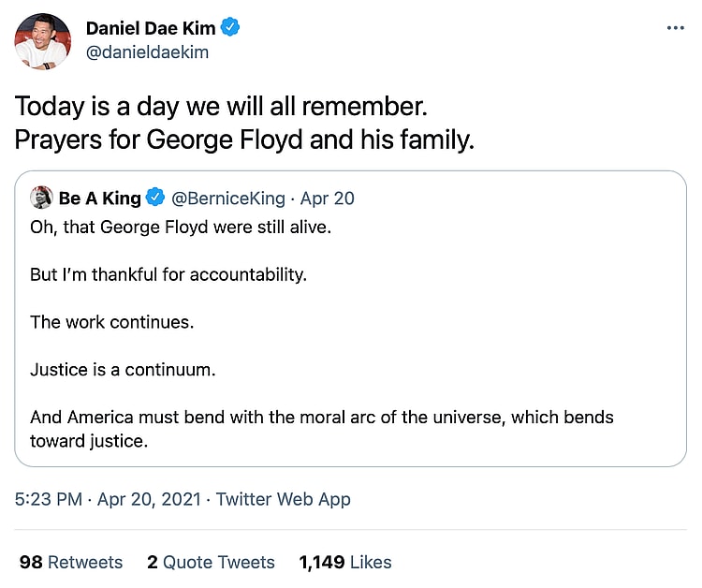View the 2 Quote Tweets
This screenshot has width=702, height=588.
click(x=211, y=562)
